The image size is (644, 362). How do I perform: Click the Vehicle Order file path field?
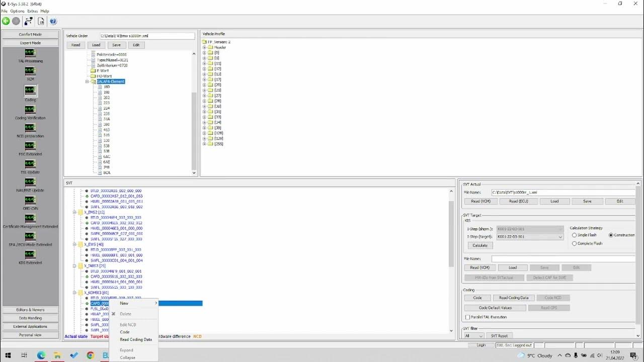tap(146, 36)
